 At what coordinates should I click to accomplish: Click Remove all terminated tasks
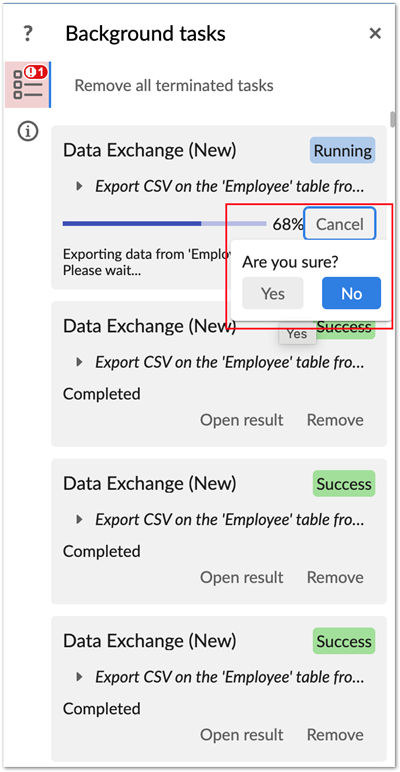(173, 85)
